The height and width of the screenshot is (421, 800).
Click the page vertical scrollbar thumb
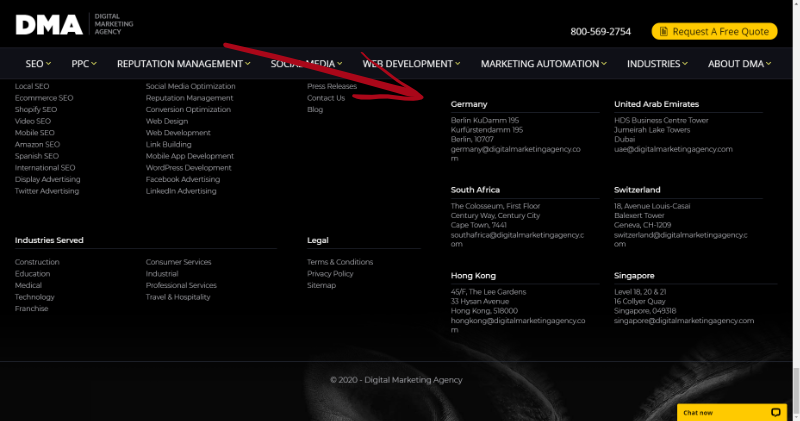pyautogui.click(x=796, y=392)
